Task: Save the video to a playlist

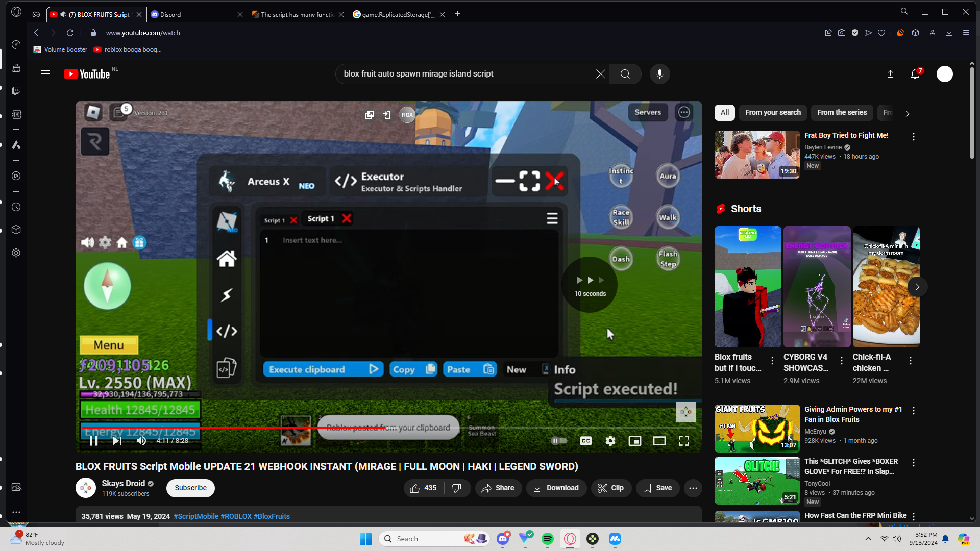Action: point(657,488)
